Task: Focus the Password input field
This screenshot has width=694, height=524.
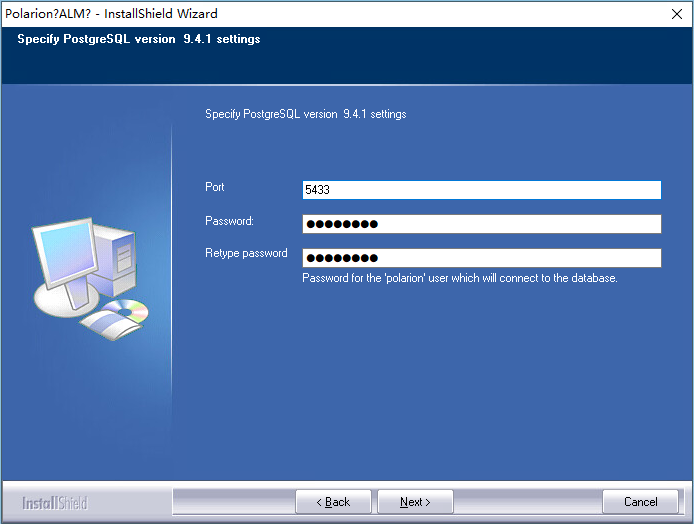Action: pos(482,224)
